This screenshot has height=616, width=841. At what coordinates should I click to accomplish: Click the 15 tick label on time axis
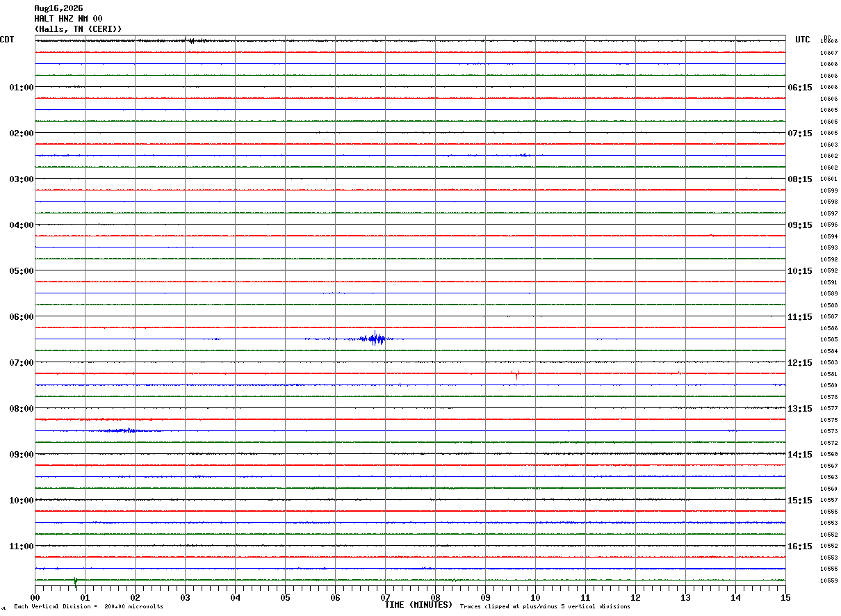coord(785,597)
